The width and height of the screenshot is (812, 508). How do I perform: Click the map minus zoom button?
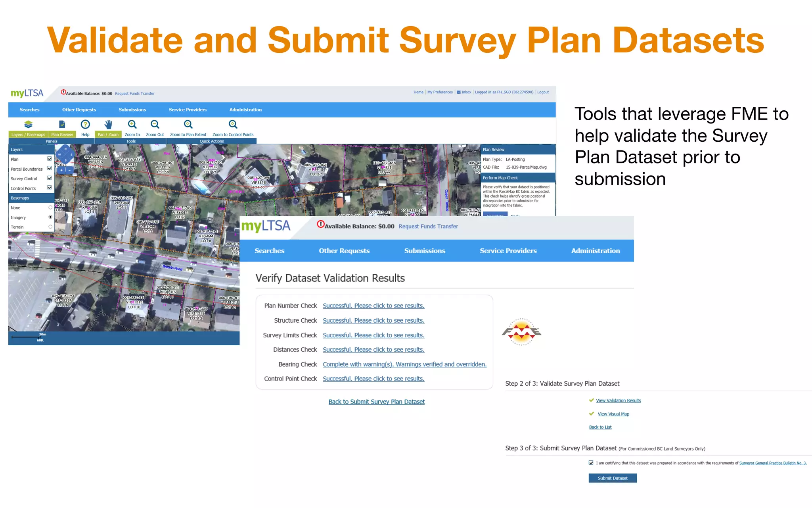[69, 170]
